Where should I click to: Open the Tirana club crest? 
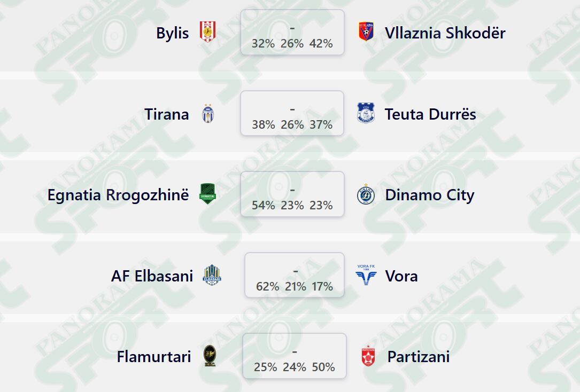pos(208,113)
